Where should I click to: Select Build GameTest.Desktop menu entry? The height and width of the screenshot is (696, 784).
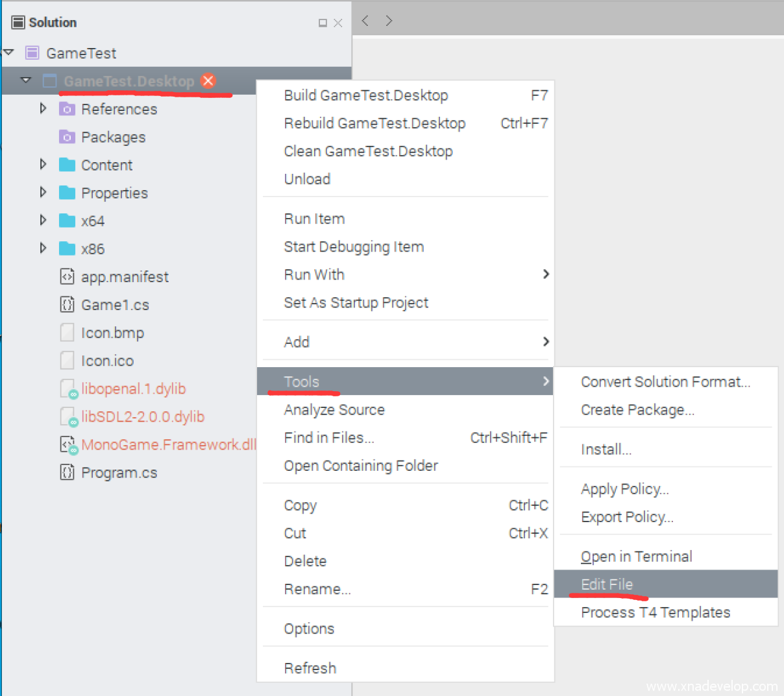point(366,95)
